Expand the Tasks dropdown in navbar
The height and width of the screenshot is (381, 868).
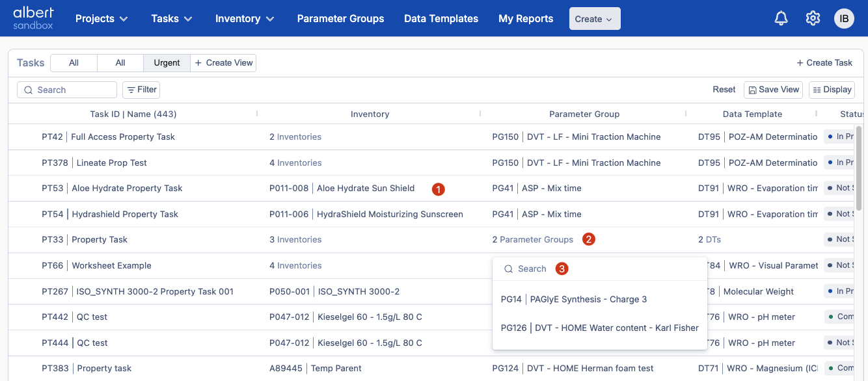(x=172, y=19)
